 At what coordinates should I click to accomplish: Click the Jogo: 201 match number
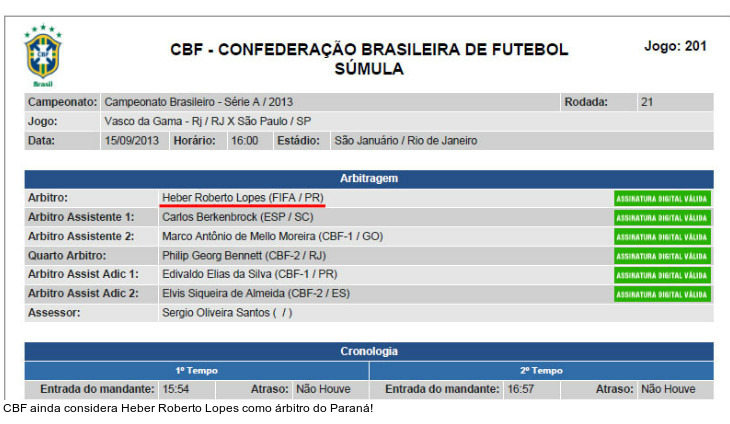676,46
